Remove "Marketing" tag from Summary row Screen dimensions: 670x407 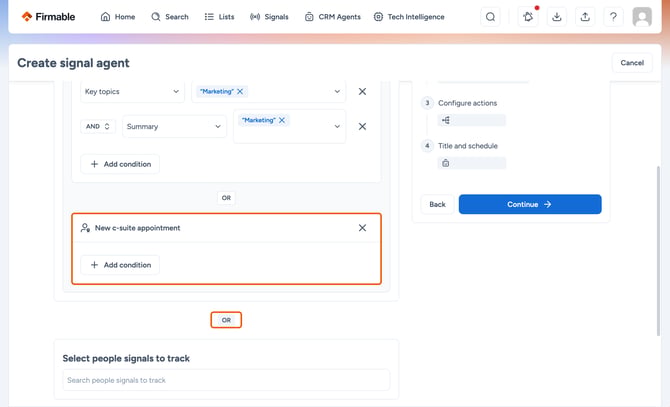point(282,120)
